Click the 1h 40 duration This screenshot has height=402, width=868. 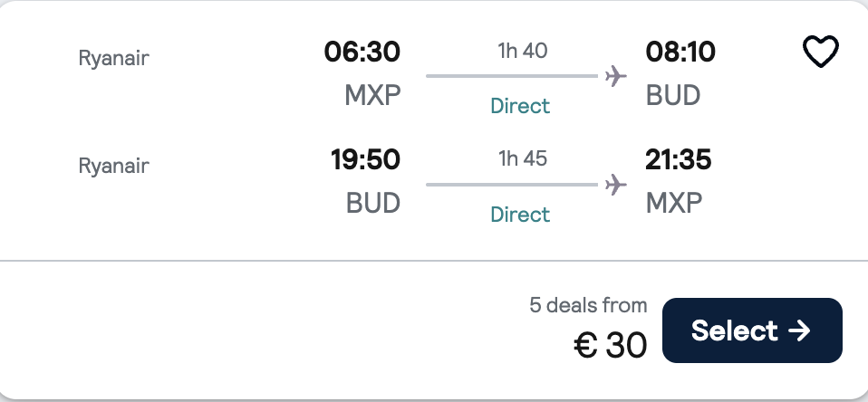(x=523, y=51)
